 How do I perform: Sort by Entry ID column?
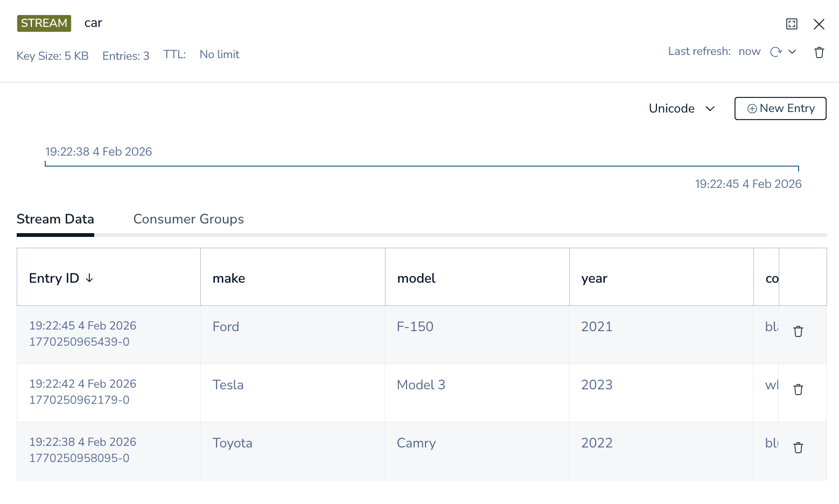tap(61, 278)
